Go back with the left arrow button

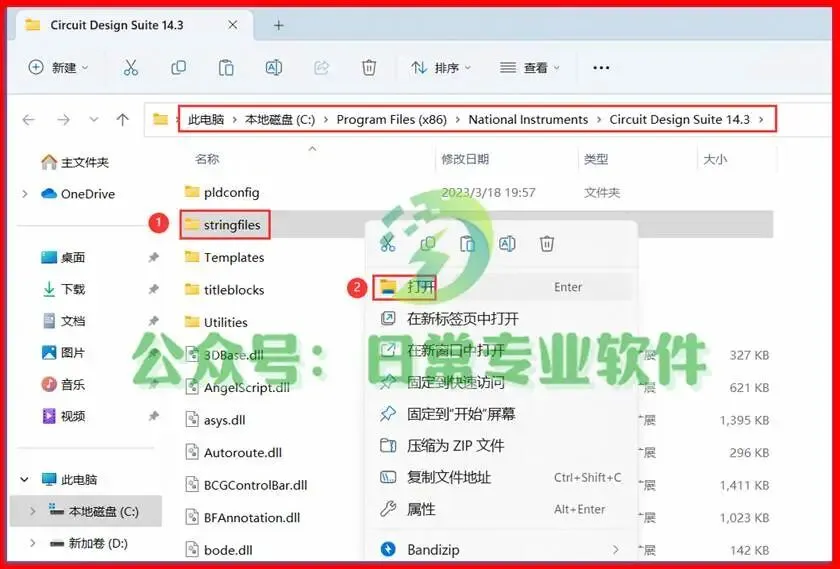coord(29,119)
